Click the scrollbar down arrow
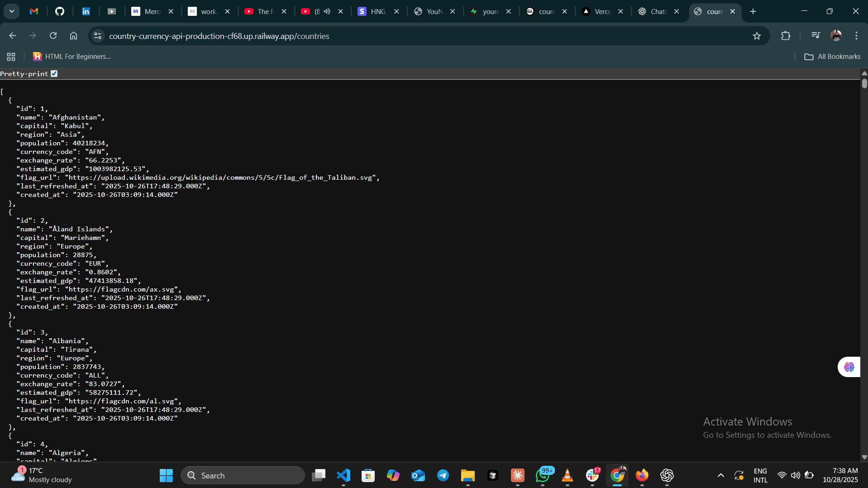The width and height of the screenshot is (868, 488). [x=864, y=457]
